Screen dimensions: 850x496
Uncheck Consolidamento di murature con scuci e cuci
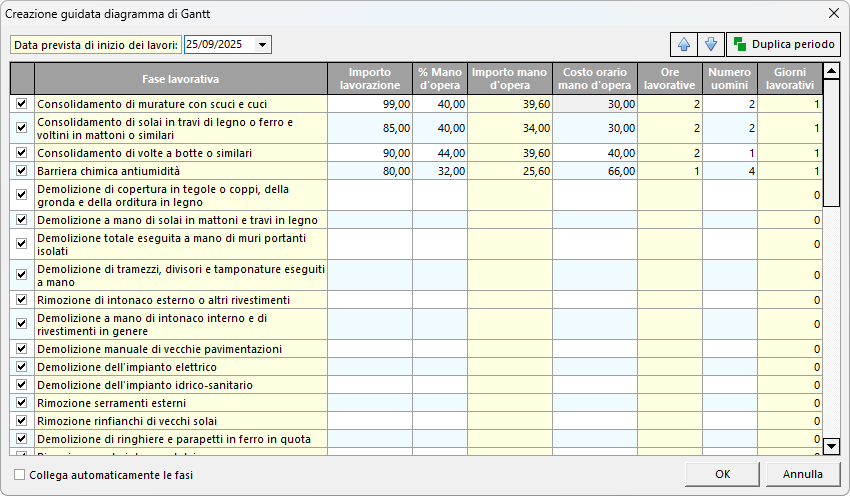coord(22,103)
